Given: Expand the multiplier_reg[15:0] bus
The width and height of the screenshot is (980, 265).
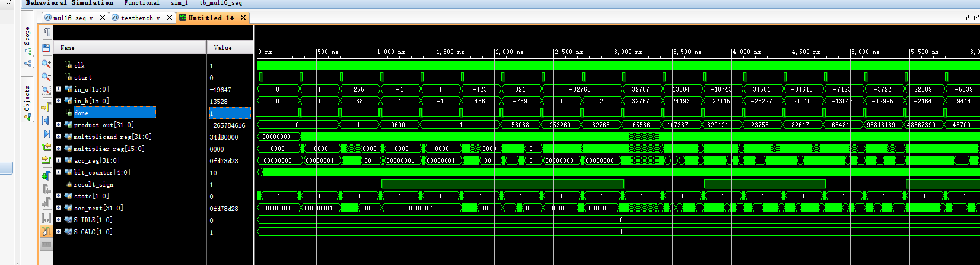Looking at the screenshot, I should [58, 149].
